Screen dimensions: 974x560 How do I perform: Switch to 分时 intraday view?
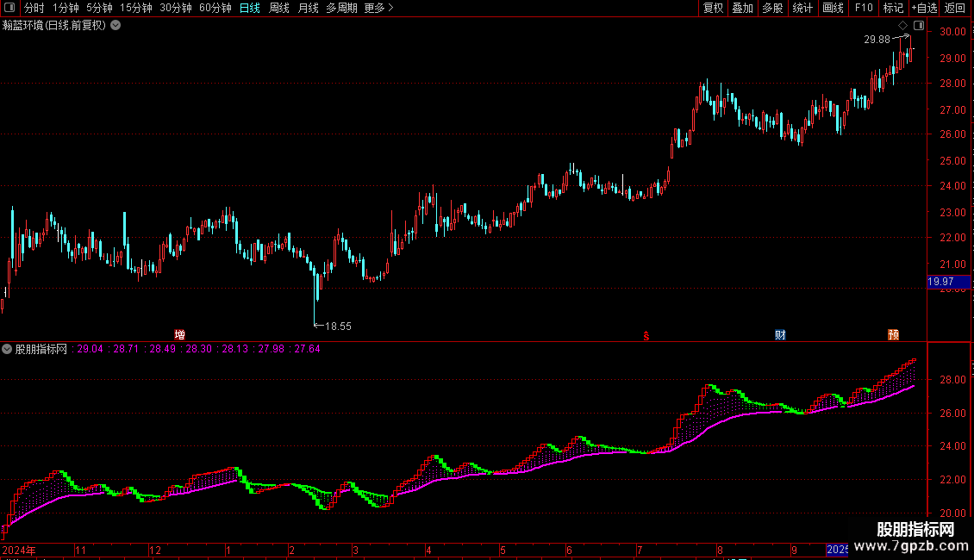click(34, 8)
